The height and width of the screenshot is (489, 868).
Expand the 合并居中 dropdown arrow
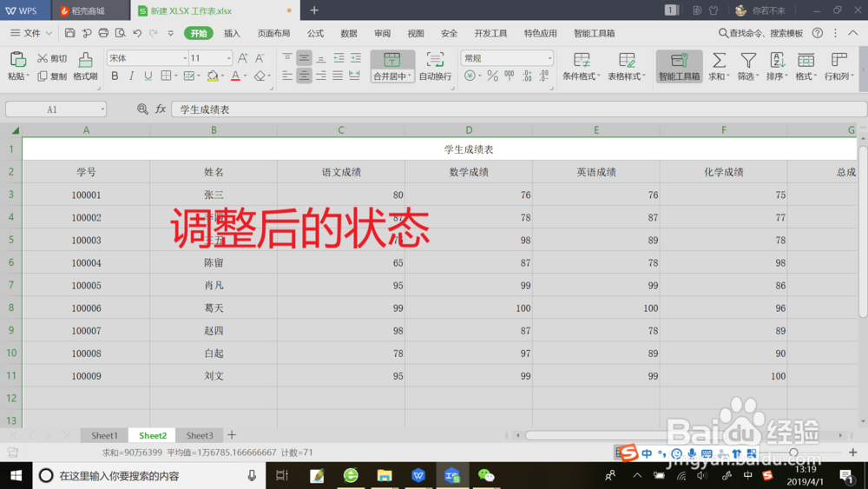point(410,76)
